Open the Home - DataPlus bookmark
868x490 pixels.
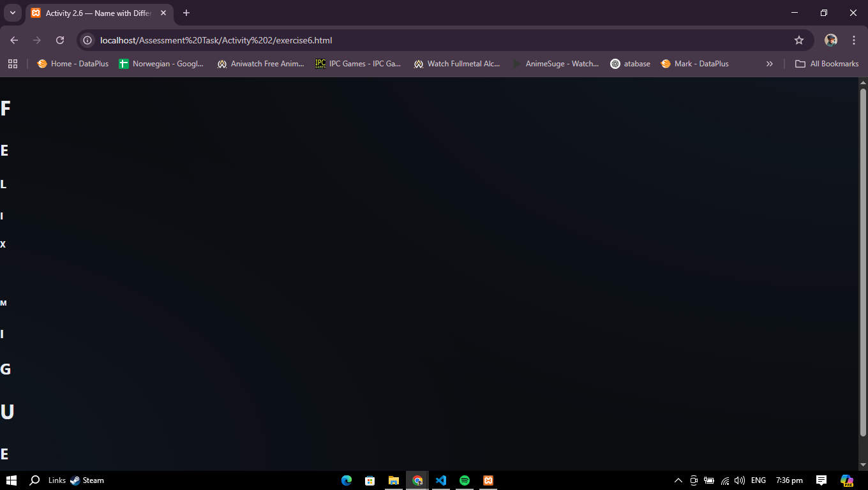point(73,64)
